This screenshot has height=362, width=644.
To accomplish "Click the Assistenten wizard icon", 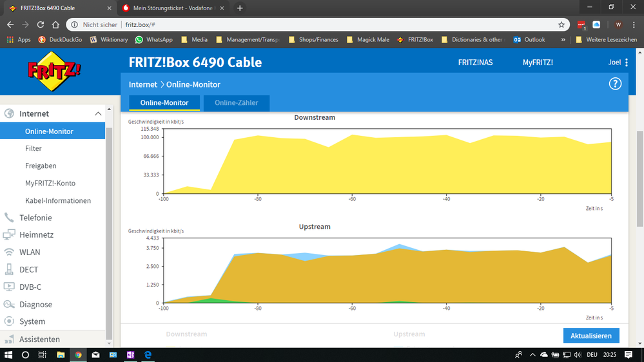I will (x=9, y=339).
